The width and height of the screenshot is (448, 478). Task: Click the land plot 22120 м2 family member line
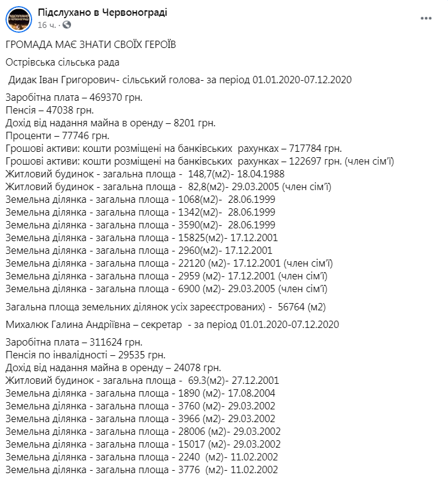tap(169, 264)
